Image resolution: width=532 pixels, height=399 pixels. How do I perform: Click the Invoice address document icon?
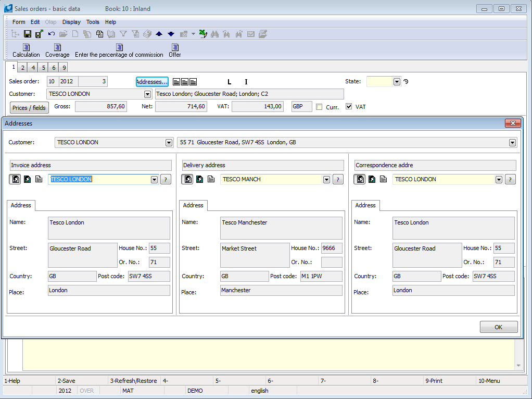pos(39,179)
